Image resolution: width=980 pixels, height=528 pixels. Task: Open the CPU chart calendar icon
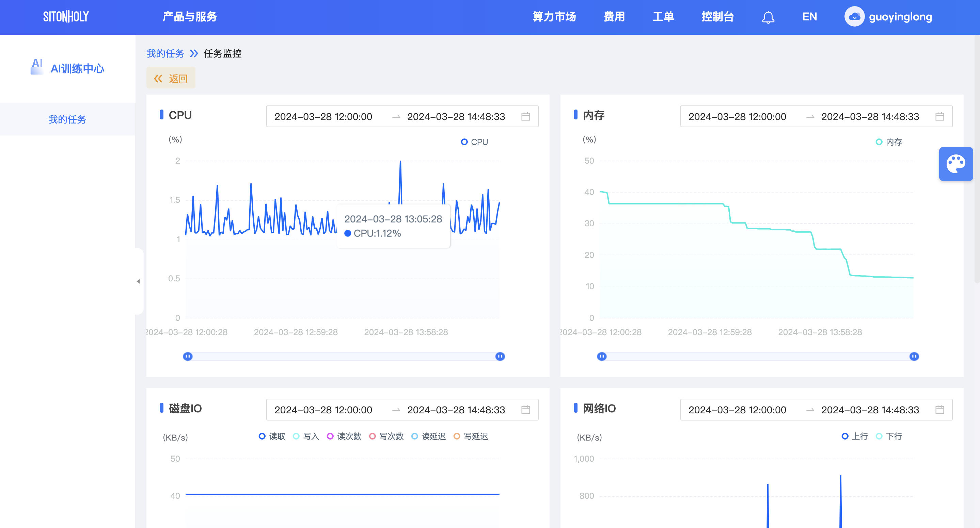click(525, 116)
